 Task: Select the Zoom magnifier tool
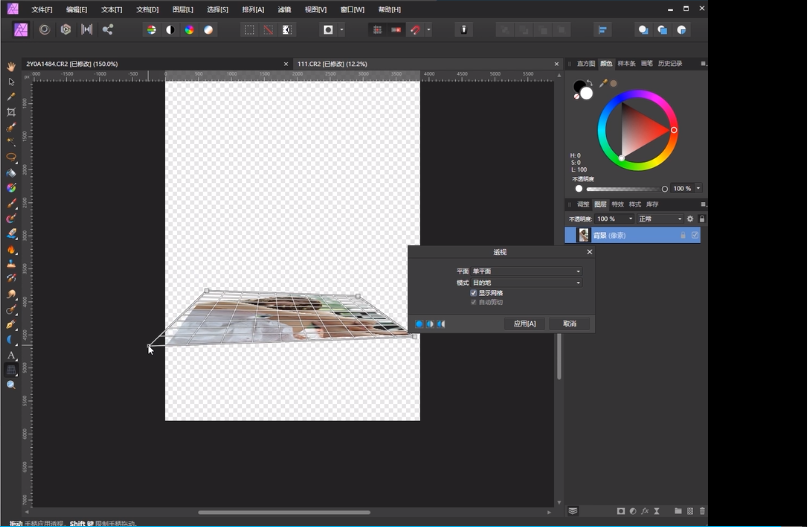[x=11, y=385]
